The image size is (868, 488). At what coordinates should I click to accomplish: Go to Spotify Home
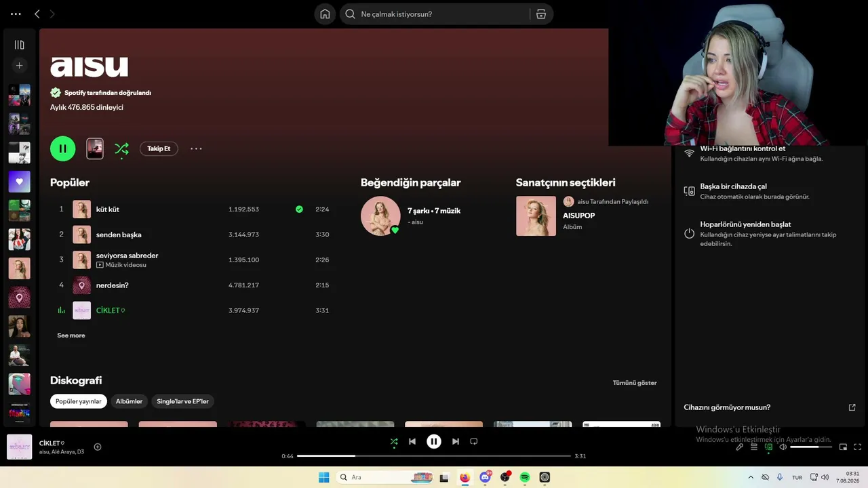[325, 14]
